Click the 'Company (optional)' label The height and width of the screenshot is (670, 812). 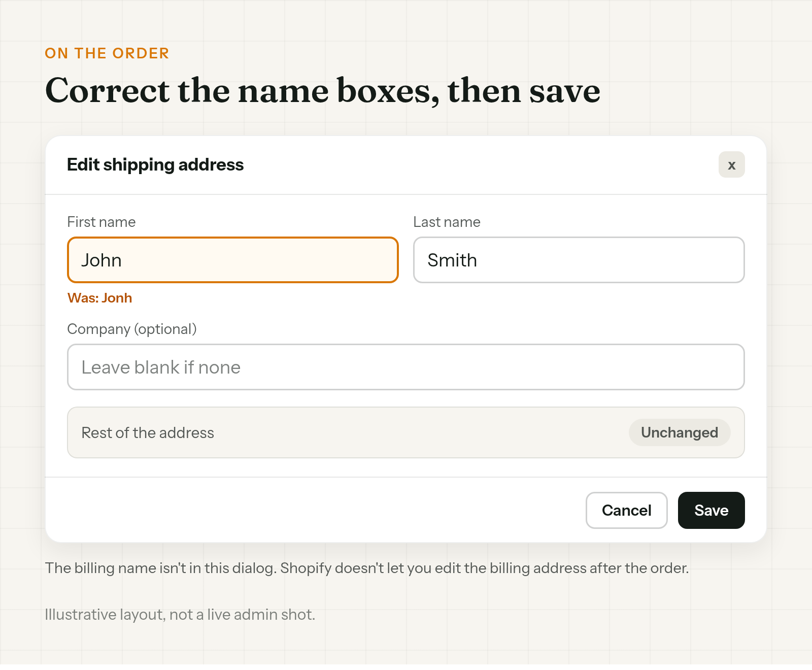(132, 329)
